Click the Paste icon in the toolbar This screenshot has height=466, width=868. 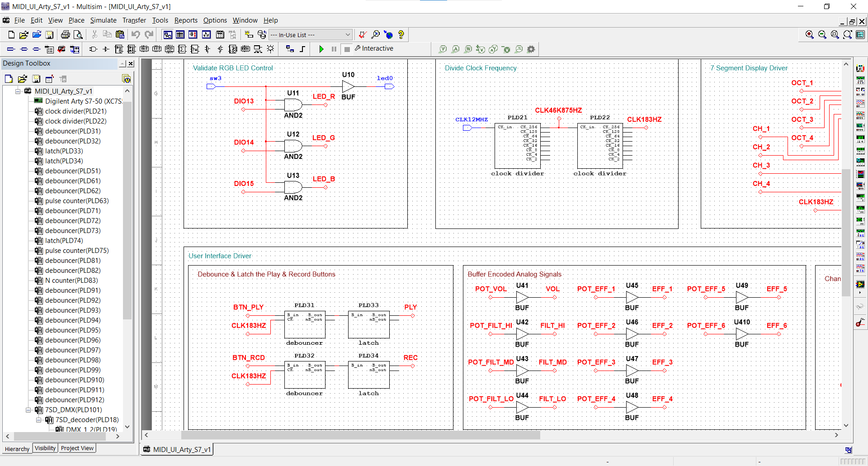[x=120, y=35]
